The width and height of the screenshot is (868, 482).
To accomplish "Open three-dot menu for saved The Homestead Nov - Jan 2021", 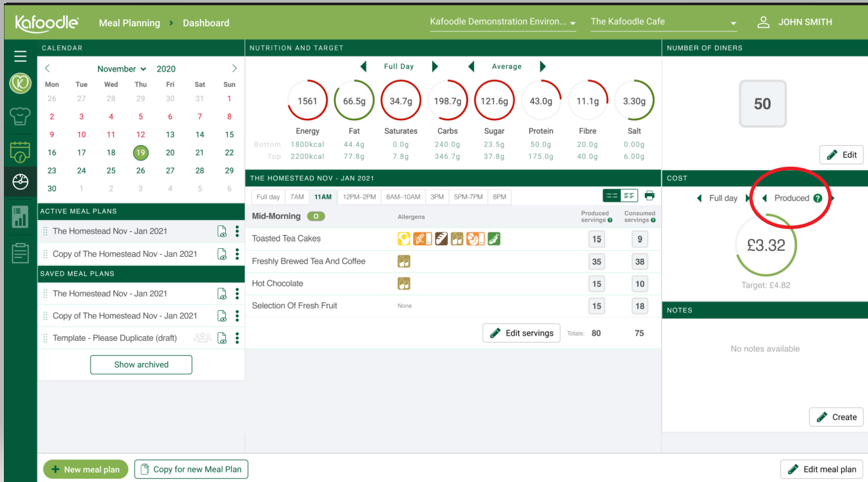I will pyautogui.click(x=237, y=294).
